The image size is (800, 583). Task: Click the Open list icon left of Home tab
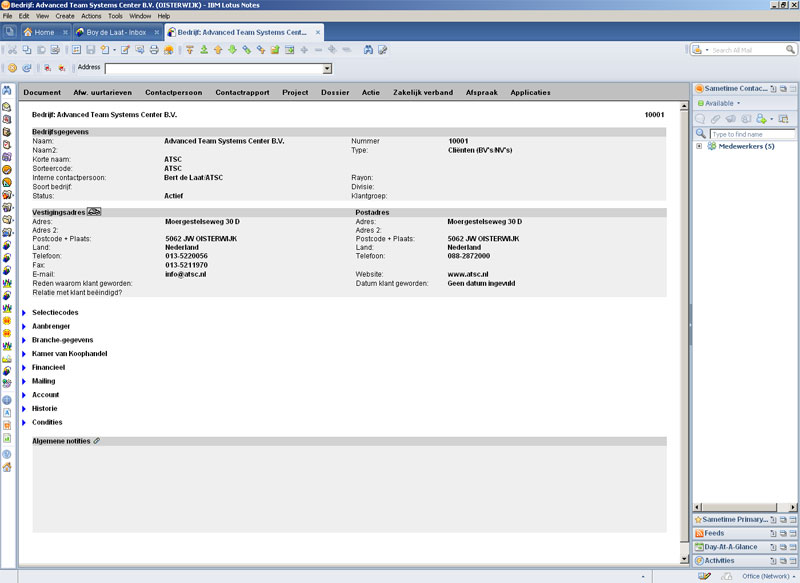9,32
